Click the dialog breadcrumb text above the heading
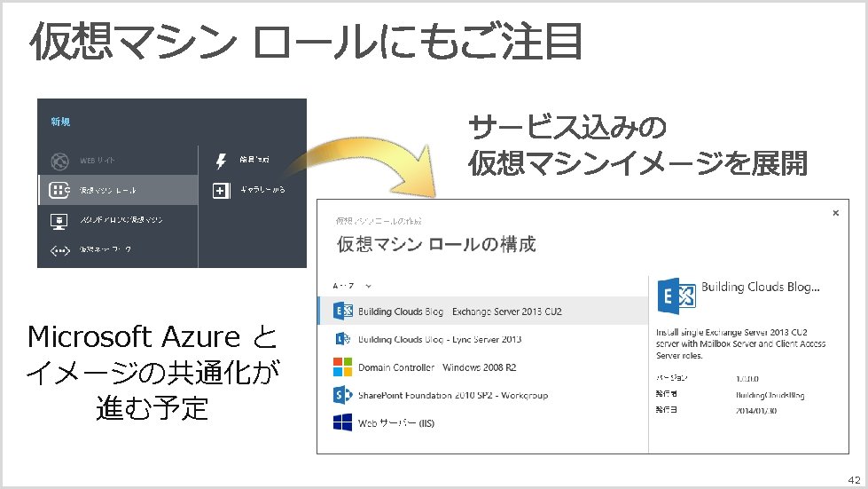The height and width of the screenshot is (489, 868). click(x=379, y=221)
